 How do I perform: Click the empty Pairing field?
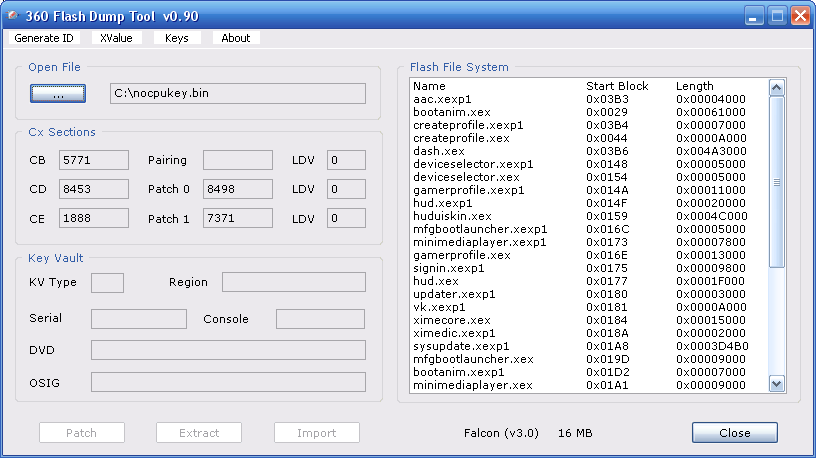coord(238,160)
